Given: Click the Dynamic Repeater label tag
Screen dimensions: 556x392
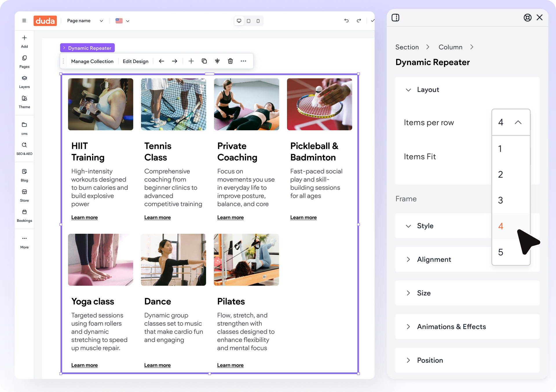Looking at the screenshot, I should click(87, 48).
